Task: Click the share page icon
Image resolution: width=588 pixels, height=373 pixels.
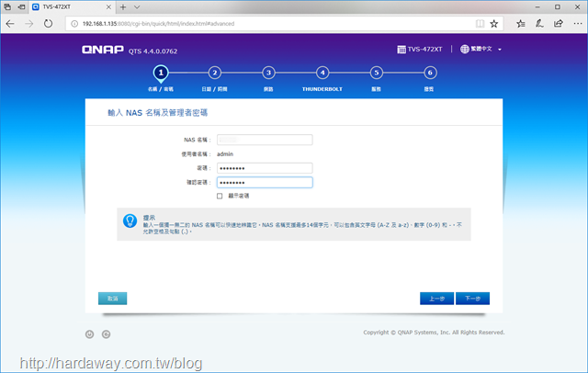Action: [x=559, y=24]
